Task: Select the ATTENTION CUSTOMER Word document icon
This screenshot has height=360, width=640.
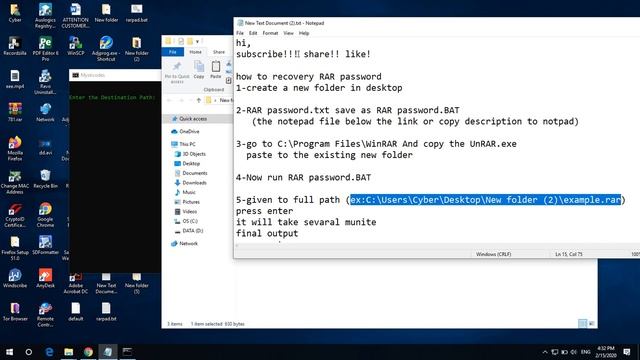Action: (x=76, y=15)
